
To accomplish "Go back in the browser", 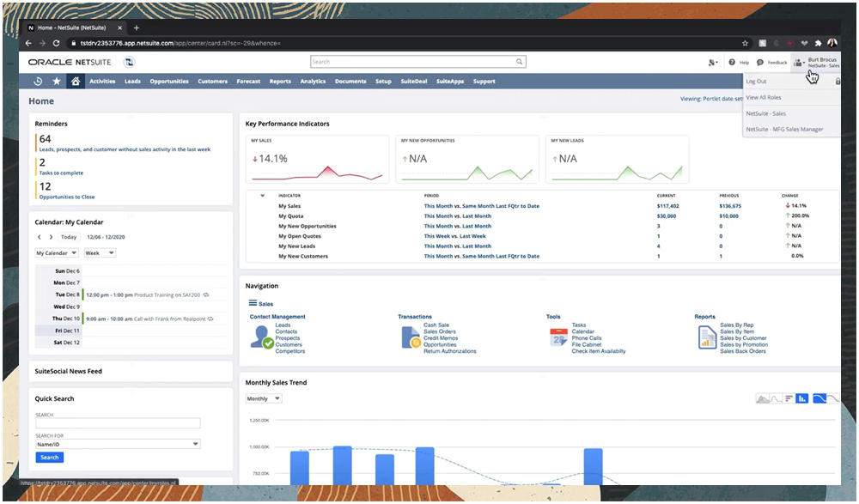I will (28, 43).
